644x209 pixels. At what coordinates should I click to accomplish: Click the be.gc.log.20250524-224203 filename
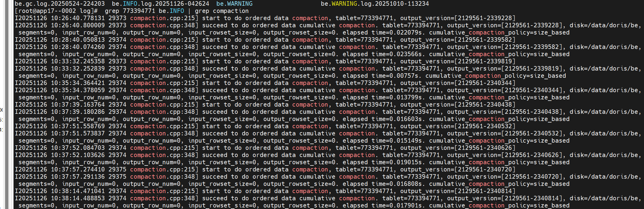(x=60, y=4)
